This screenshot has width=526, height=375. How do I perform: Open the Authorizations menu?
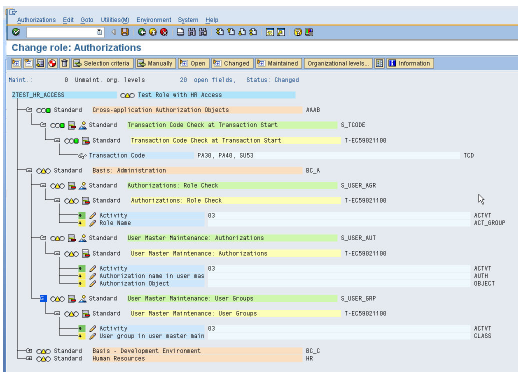(x=36, y=20)
